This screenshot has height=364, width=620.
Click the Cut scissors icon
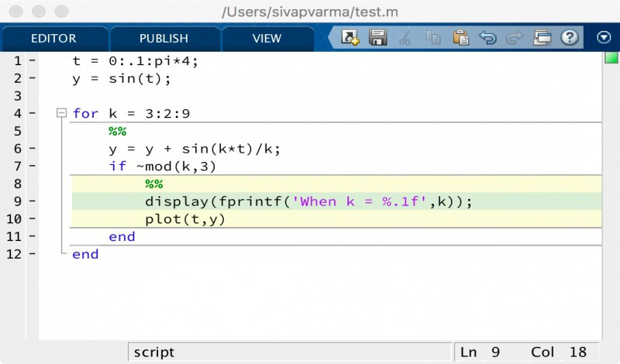pos(405,38)
